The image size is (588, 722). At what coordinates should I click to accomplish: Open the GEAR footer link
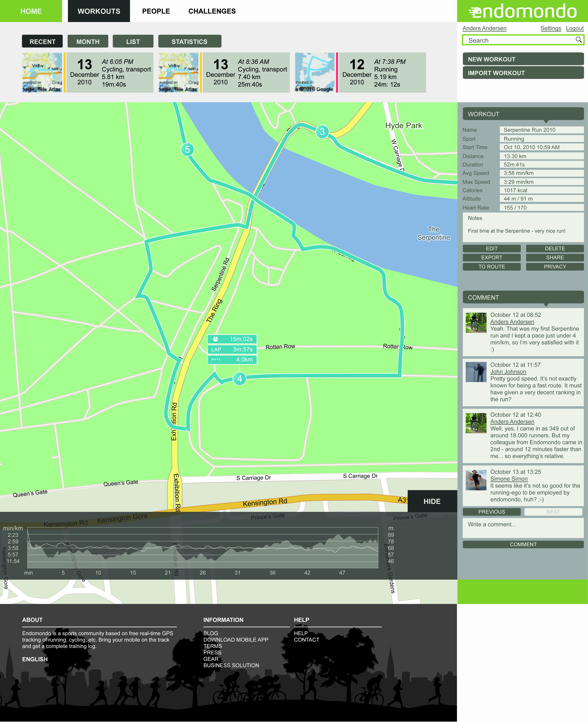coord(211,659)
